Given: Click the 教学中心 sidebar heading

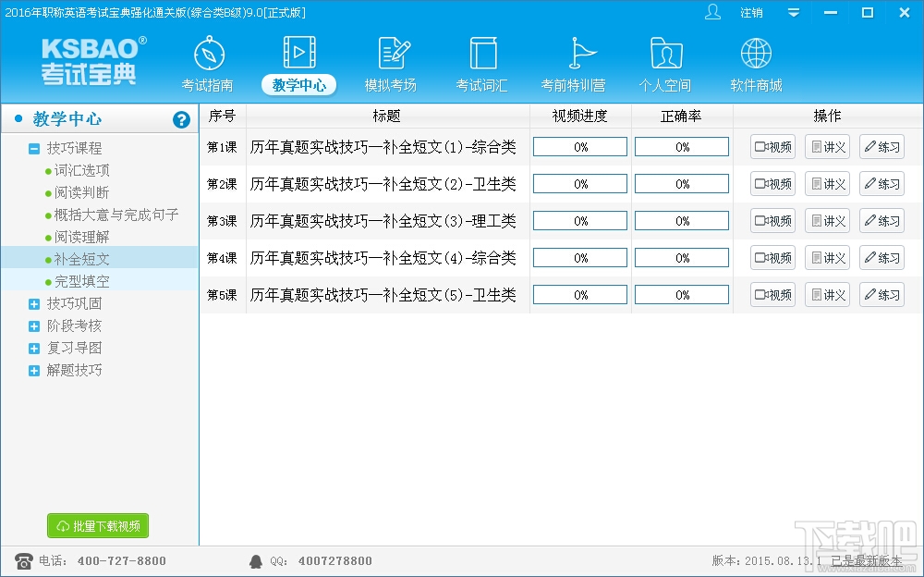Looking at the screenshot, I should coord(67,119).
